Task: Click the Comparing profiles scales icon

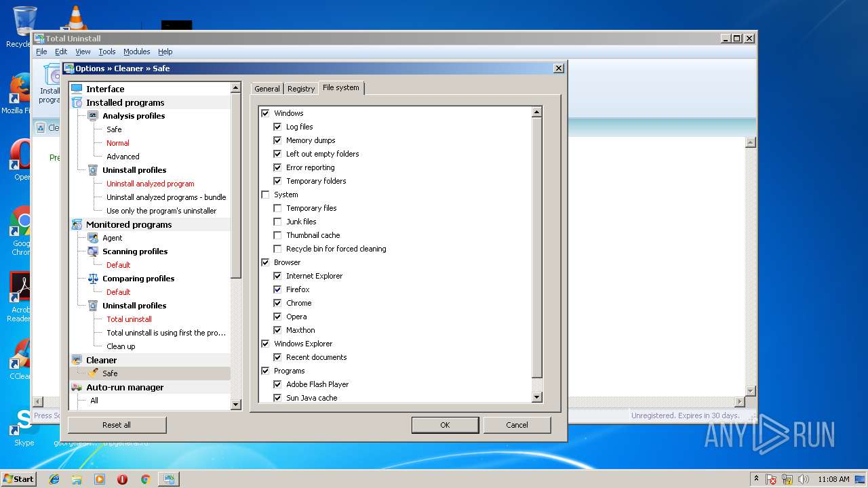Action: tap(93, 279)
